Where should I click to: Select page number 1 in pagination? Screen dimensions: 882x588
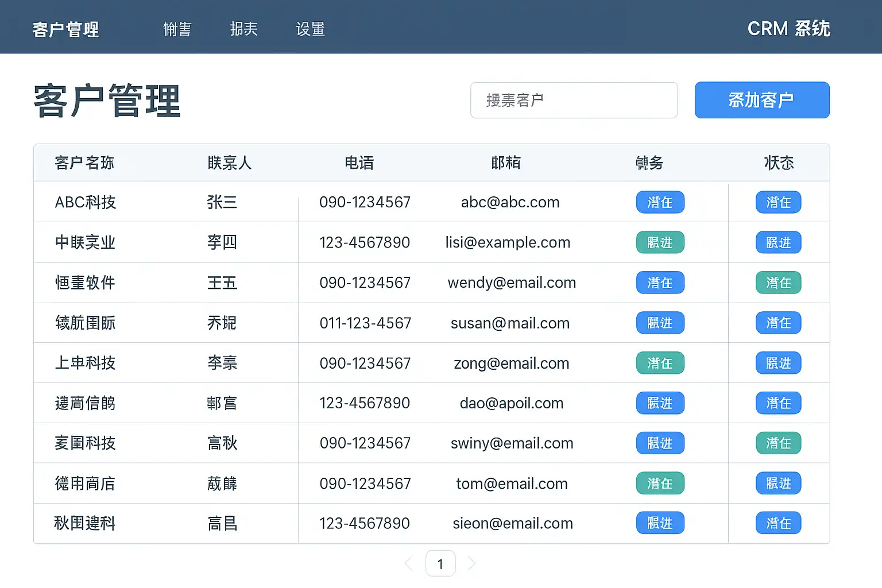(x=440, y=564)
